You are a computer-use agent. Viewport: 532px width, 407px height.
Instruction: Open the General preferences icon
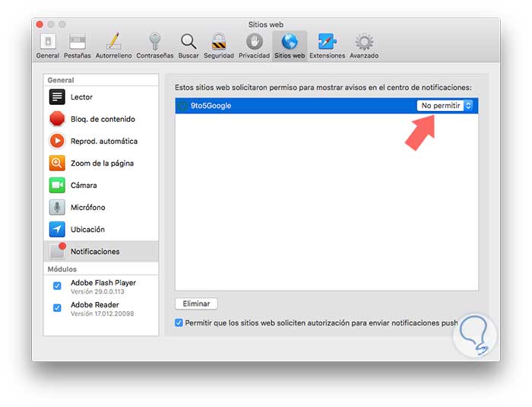point(48,41)
